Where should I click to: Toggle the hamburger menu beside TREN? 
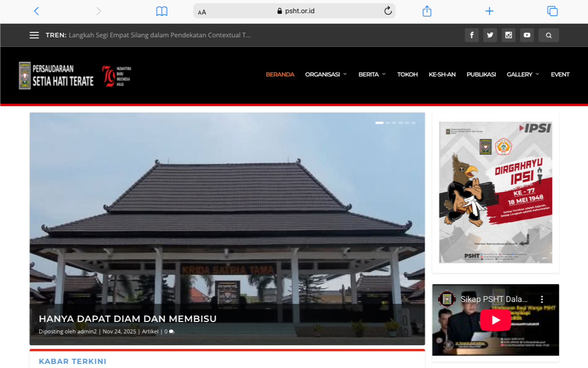coord(34,35)
